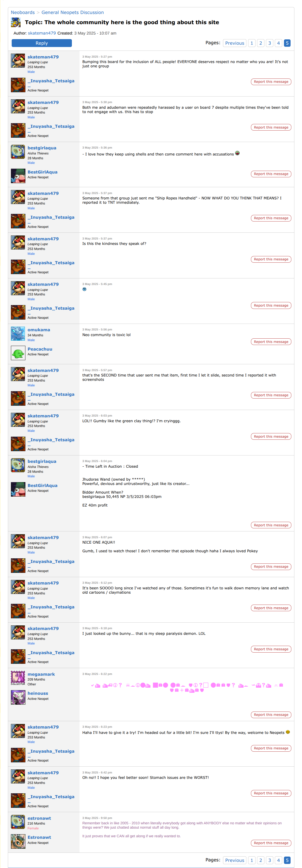Click the BestGirlAqua pet image in the 5:36 pm post
Screen dimensions: 302x868
pos(18,176)
